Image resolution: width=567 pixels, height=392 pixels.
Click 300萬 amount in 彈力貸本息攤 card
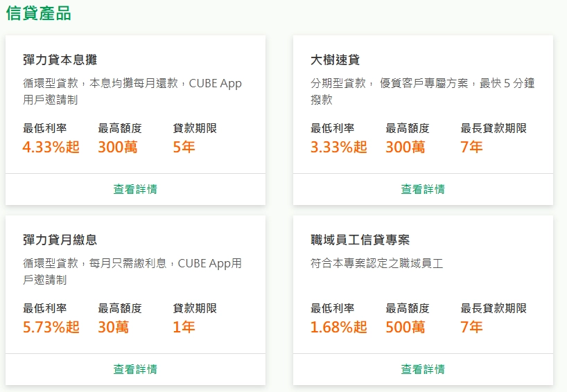[x=118, y=147]
